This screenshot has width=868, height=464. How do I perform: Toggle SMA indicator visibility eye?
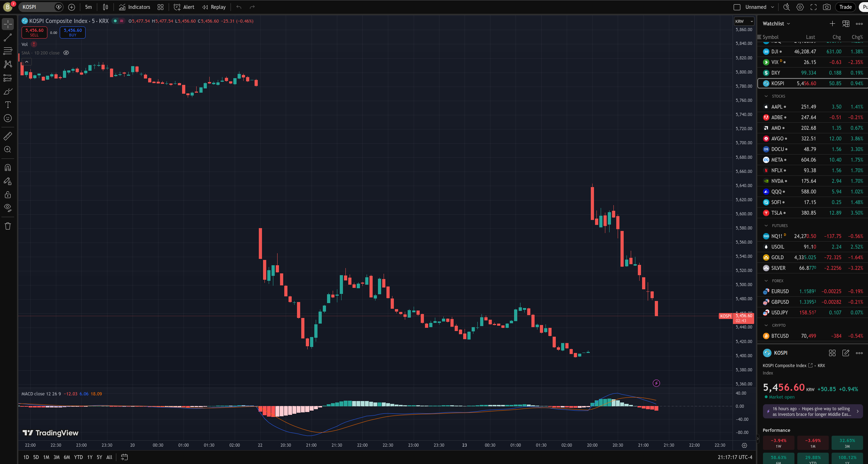coord(66,53)
